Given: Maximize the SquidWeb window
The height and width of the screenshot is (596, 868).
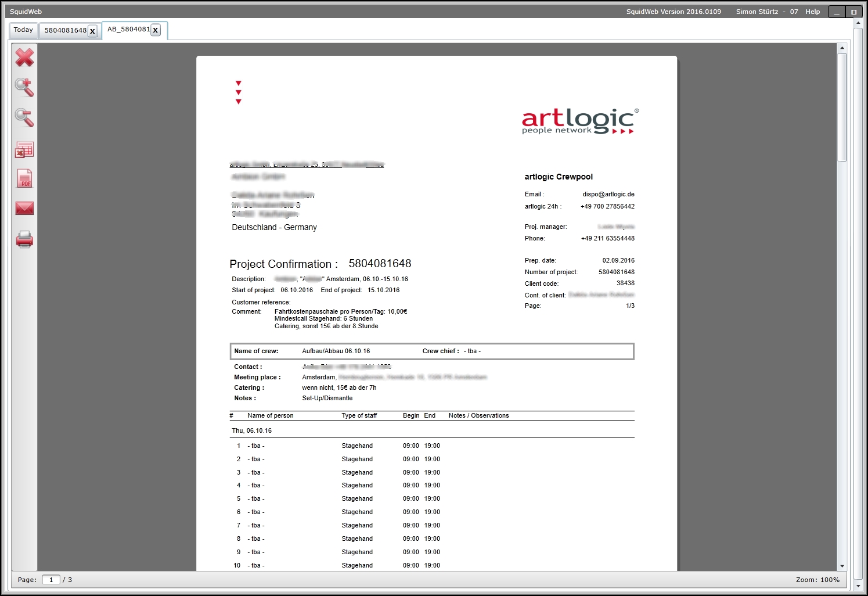Looking at the screenshot, I should (853, 11).
